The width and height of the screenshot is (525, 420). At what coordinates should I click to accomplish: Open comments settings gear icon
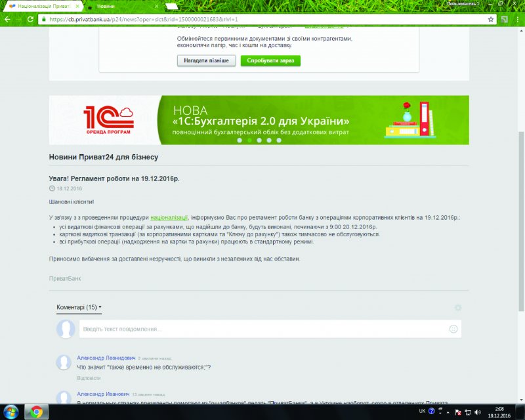(x=458, y=308)
